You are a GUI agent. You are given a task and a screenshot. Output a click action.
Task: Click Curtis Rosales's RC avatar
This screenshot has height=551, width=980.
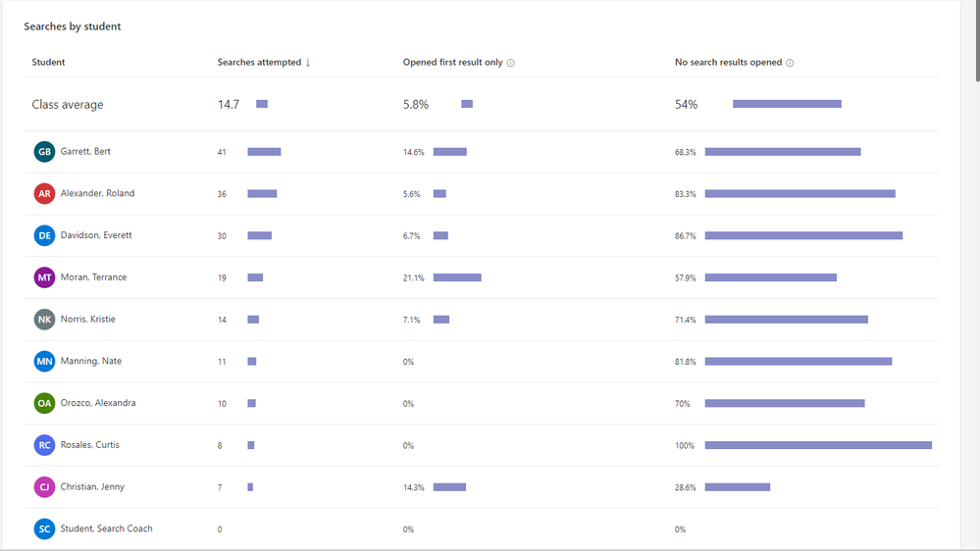tap(44, 445)
